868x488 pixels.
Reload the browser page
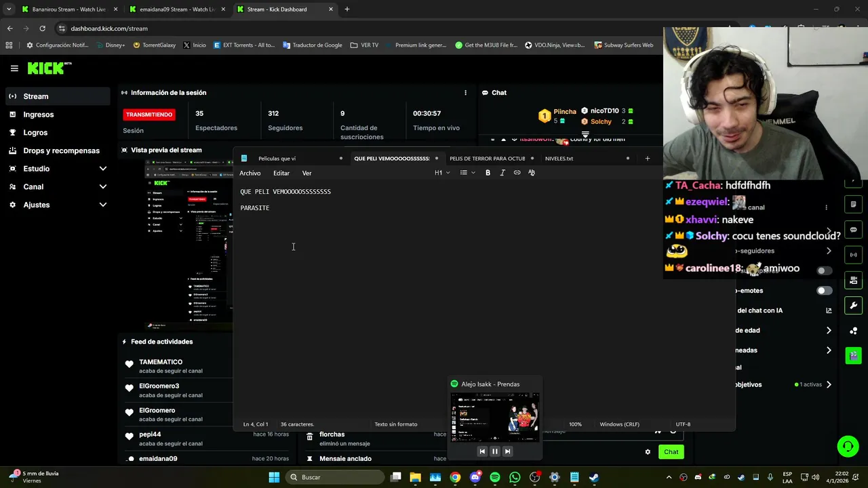coord(42,28)
